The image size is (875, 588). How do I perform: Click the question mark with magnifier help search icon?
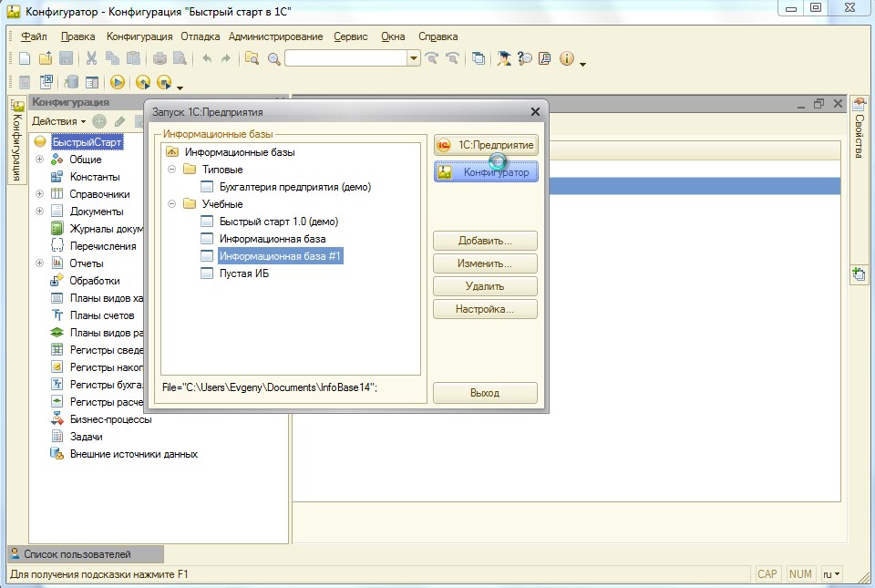[x=525, y=58]
